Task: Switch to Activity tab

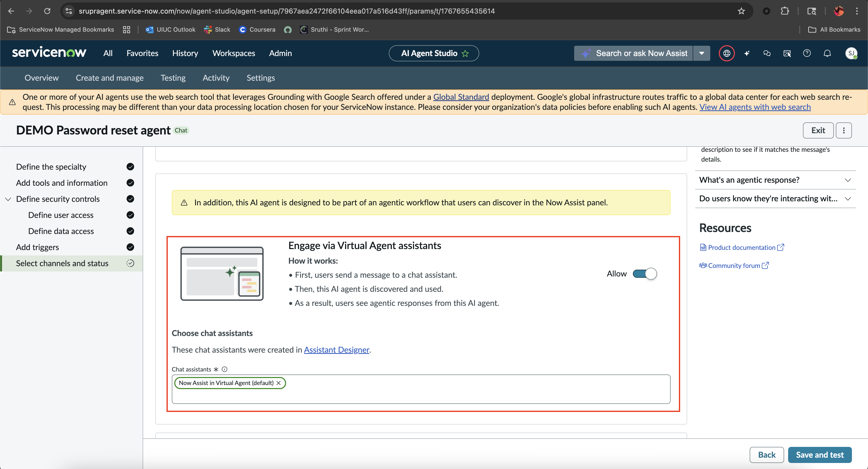Action: coord(216,78)
